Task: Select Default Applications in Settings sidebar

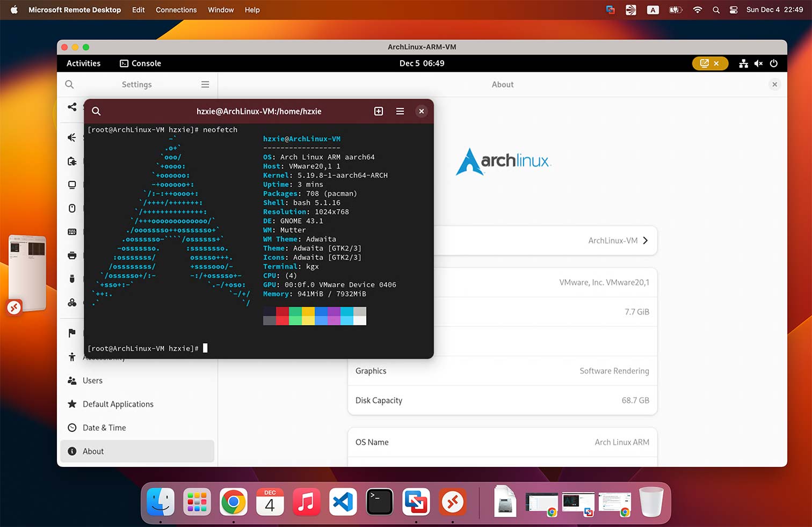Action: [x=137, y=404]
